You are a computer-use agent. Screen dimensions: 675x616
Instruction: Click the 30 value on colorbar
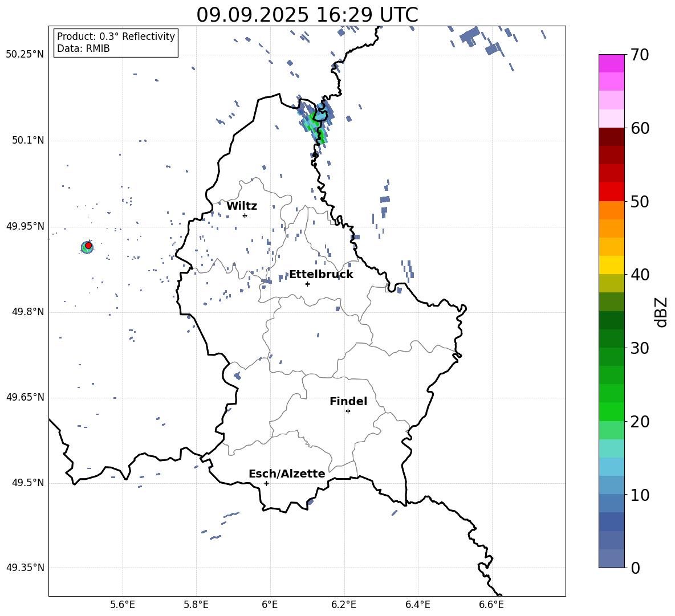640,348
